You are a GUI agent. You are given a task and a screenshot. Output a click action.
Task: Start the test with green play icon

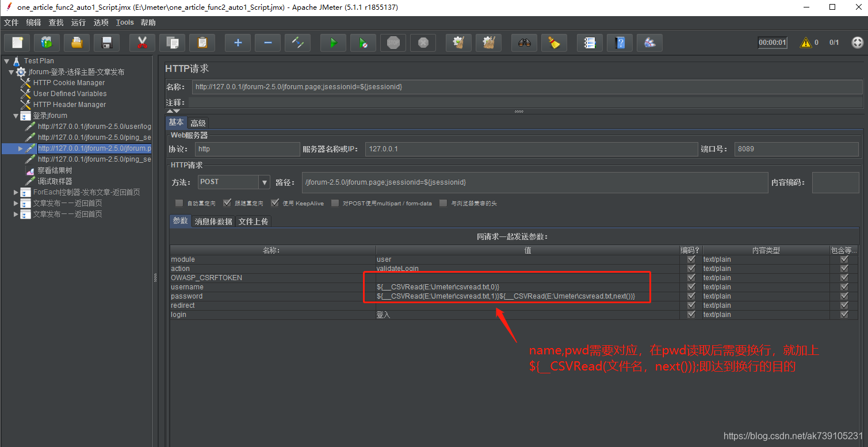[333, 43]
